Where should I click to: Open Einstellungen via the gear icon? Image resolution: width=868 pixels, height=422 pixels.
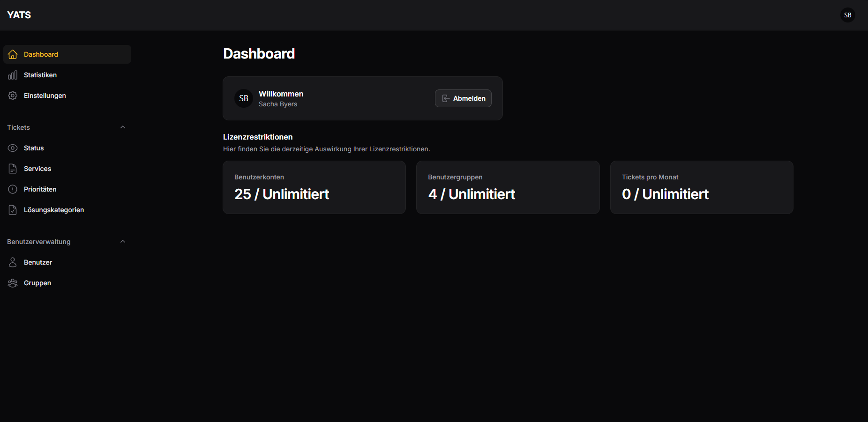click(12, 96)
